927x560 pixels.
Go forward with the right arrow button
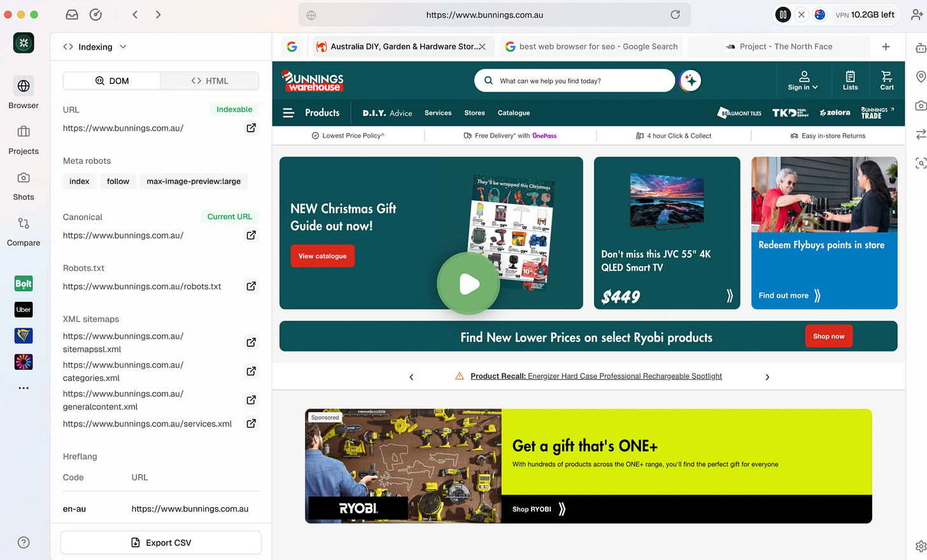tap(158, 15)
